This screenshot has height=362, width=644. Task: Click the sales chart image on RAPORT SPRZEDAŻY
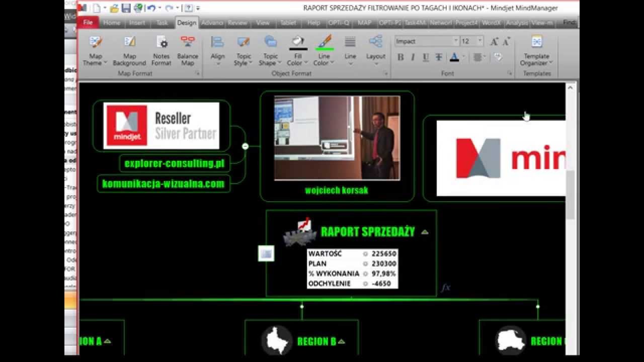300,232
